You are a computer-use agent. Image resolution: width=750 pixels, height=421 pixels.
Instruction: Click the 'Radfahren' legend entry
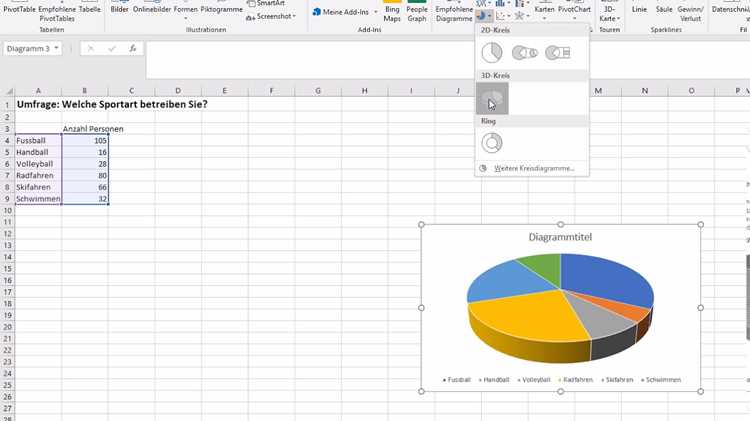pos(575,380)
